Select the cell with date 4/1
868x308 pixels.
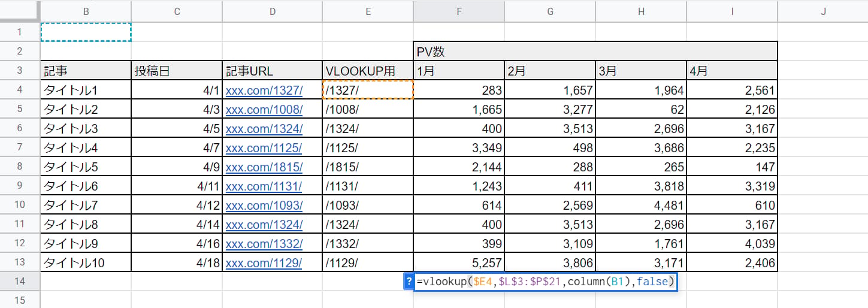point(177,89)
